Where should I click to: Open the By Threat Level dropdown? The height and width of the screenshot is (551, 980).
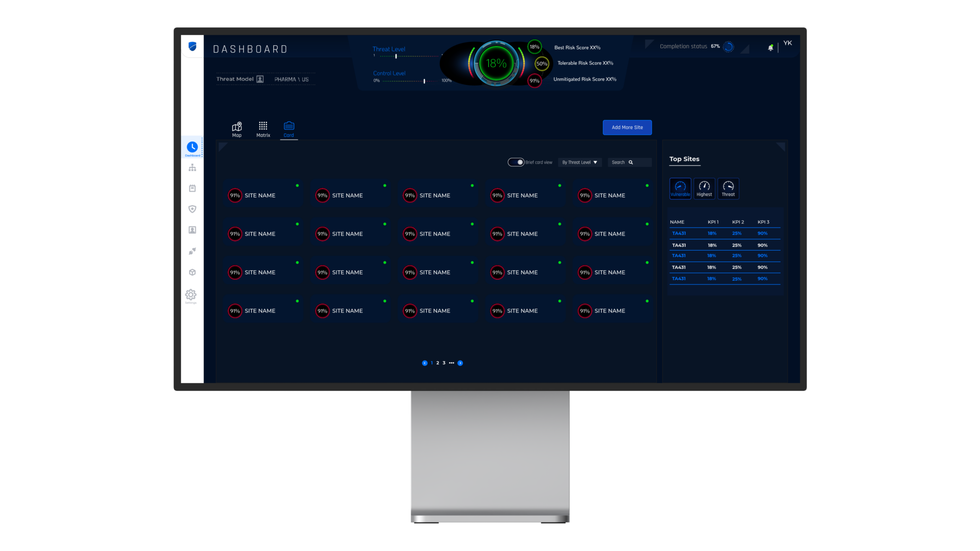pos(579,162)
